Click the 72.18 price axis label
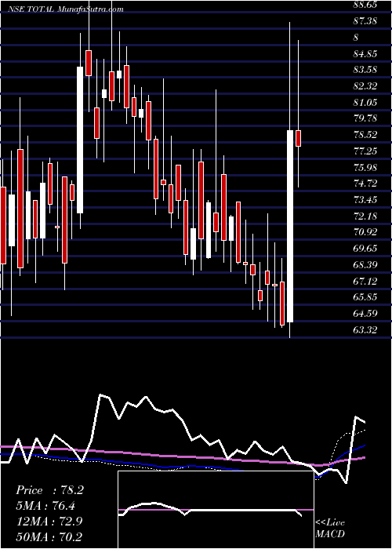This screenshot has height=549, width=392. pos(365,216)
